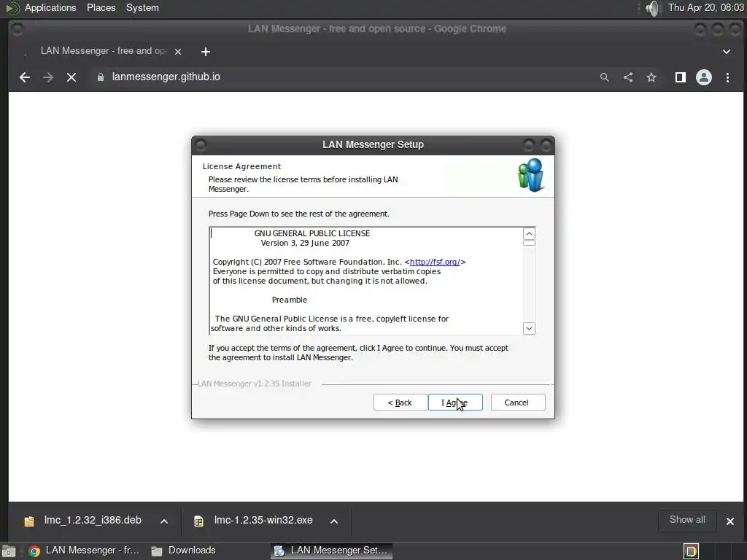Click the volume speaker icon

click(x=653, y=7)
